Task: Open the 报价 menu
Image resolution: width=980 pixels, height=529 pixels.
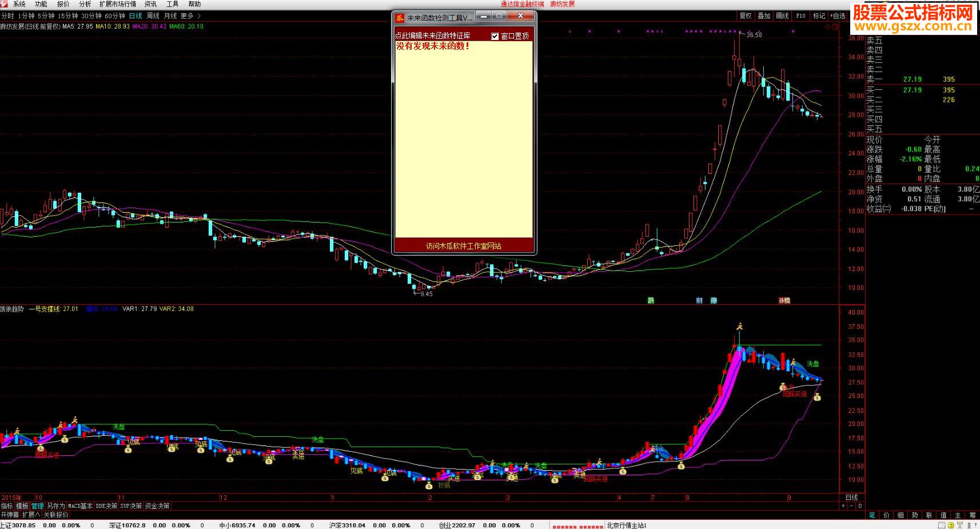Action: click(x=63, y=4)
